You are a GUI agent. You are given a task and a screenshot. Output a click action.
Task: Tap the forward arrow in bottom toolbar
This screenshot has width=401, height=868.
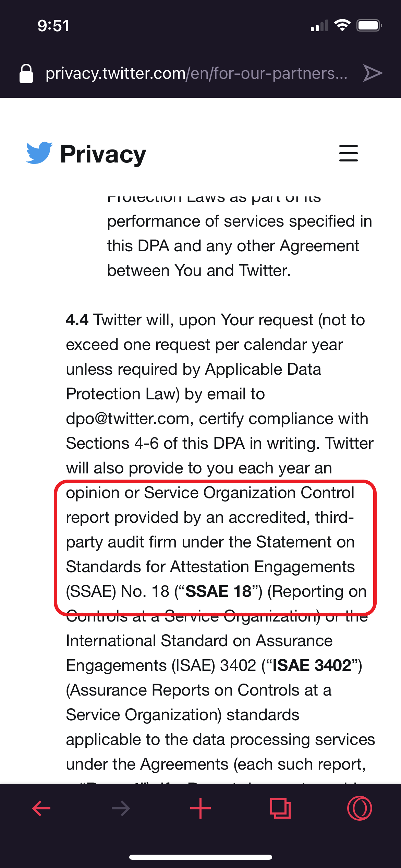coord(121,808)
